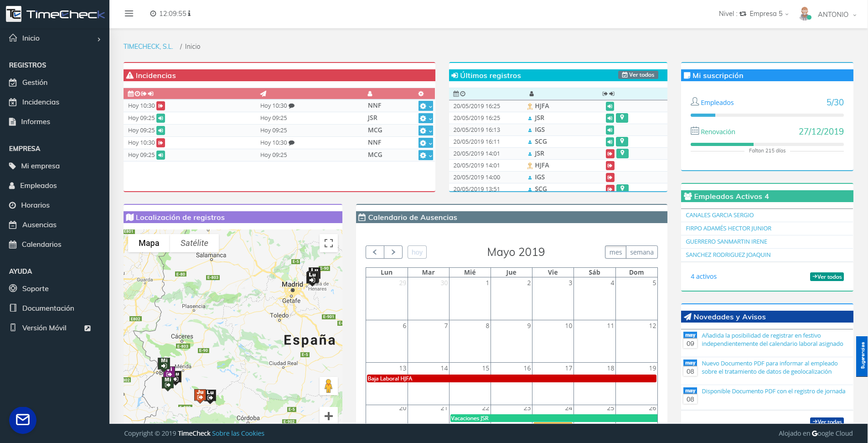
Task: Open the Sobre las Cookies link
Action: tap(238, 433)
